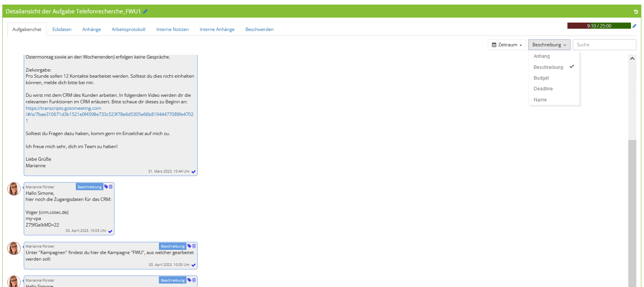Click Marianne Förster avatar beside Zugangsdaten message
The height and width of the screenshot is (287, 644).
(x=14, y=189)
